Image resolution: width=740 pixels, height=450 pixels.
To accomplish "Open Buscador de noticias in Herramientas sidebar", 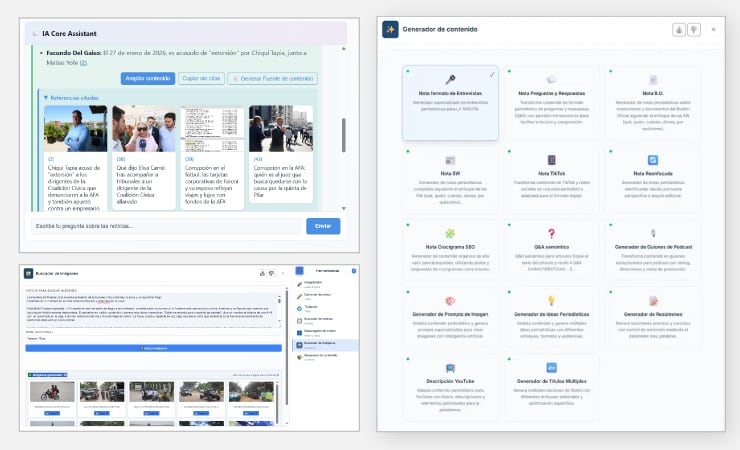I will click(325, 321).
